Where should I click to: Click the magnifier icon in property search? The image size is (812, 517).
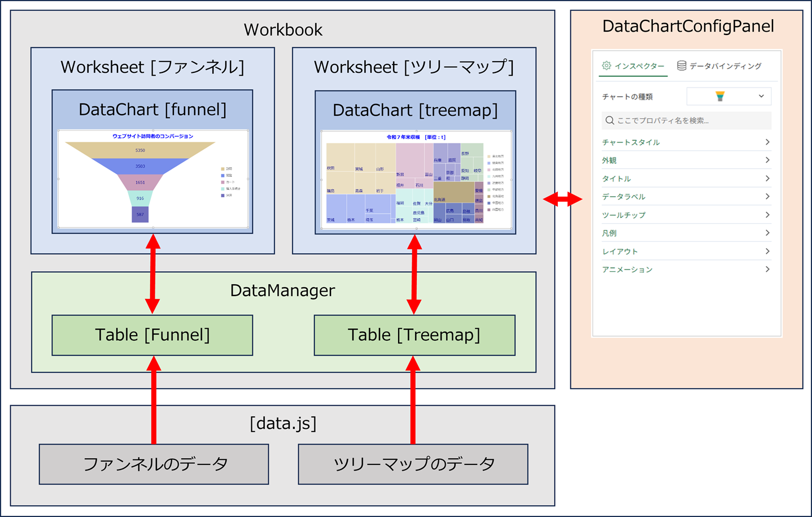click(x=609, y=120)
